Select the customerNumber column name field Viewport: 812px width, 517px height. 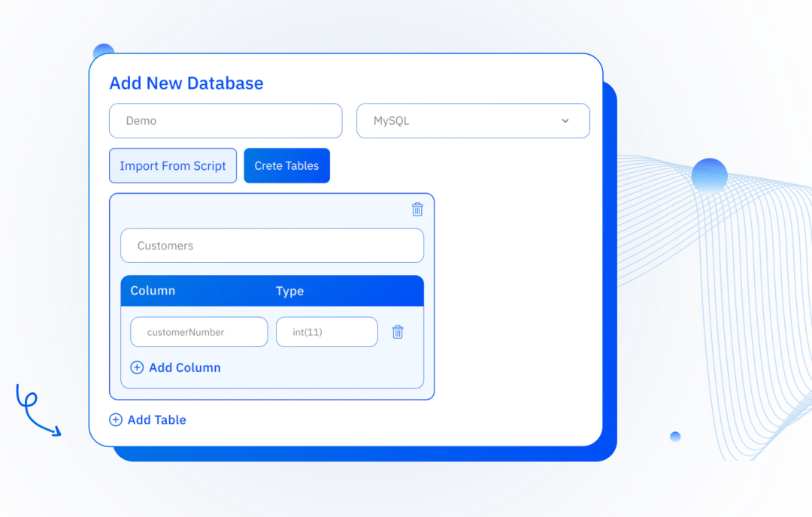[198, 331]
